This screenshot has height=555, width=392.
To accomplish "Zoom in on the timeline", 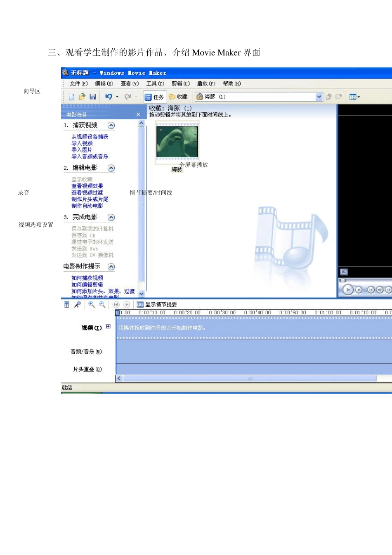I will (x=92, y=305).
